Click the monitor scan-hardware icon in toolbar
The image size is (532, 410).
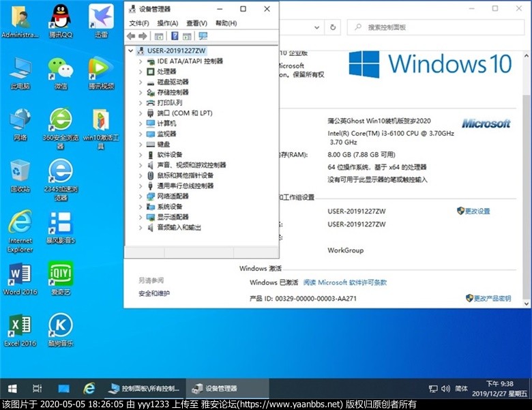[203, 36]
